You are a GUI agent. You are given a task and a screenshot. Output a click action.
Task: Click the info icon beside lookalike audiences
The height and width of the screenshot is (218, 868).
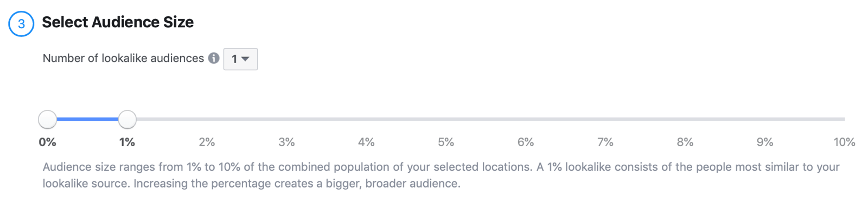[214, 58]
